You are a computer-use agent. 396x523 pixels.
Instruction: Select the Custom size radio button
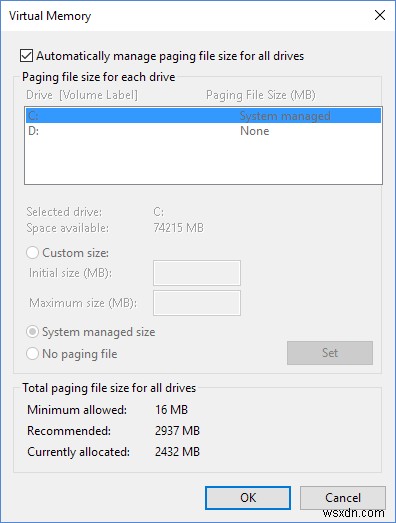tap(32, 253)
